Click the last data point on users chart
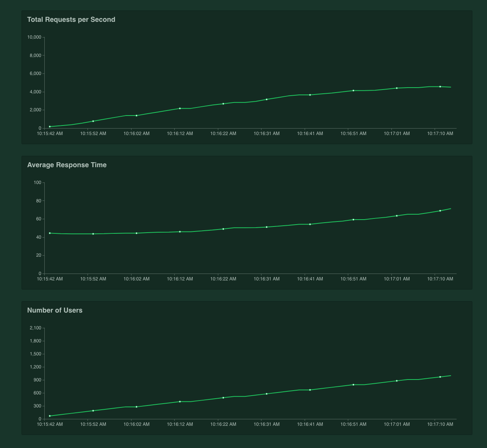Viewport: 487px width, 448px height. click(440, 376)
